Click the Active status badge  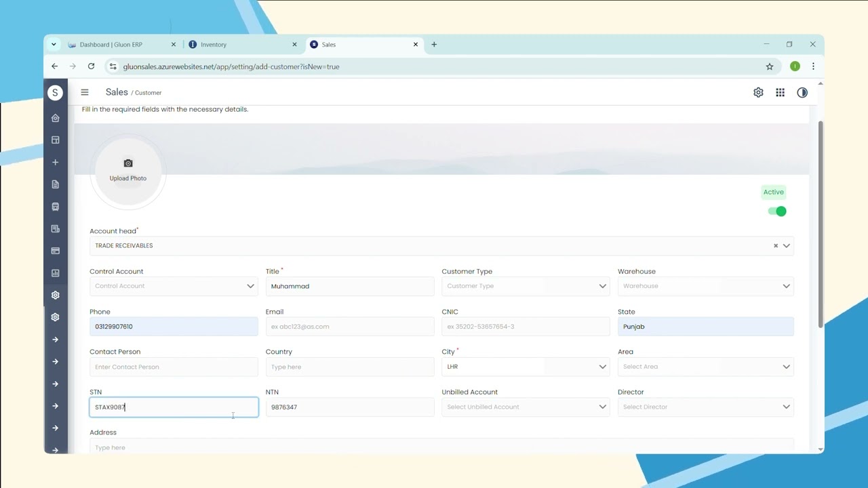(x=774, y=192)
